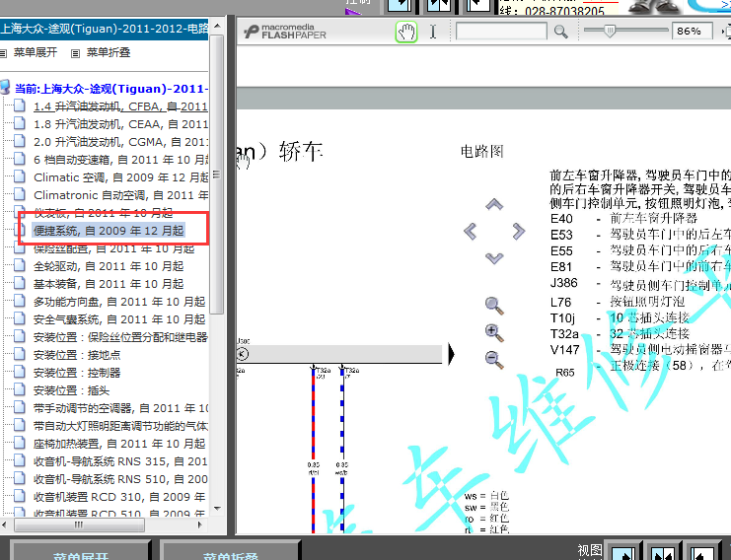Click 菜单展开 link in left panel header

tap(35, 52)
